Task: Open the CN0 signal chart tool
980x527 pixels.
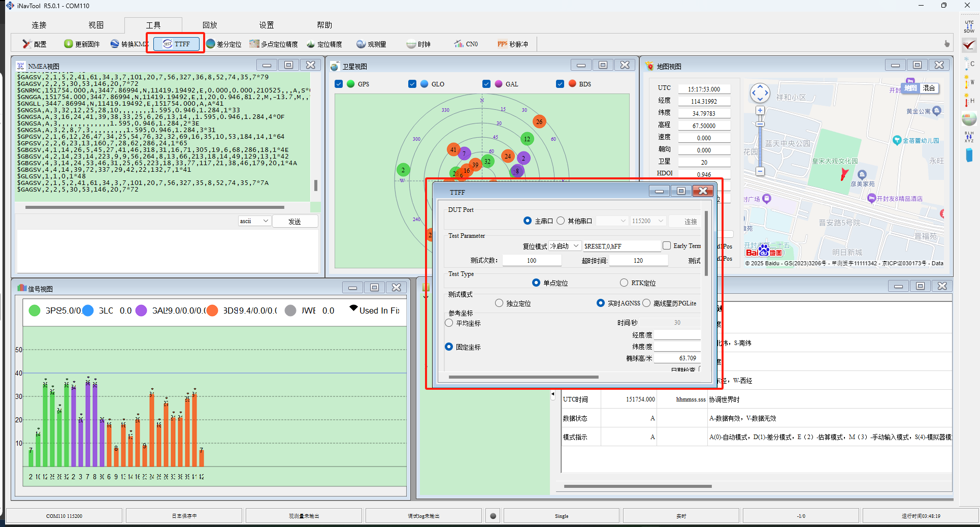Action: click(x=466, y=44)
